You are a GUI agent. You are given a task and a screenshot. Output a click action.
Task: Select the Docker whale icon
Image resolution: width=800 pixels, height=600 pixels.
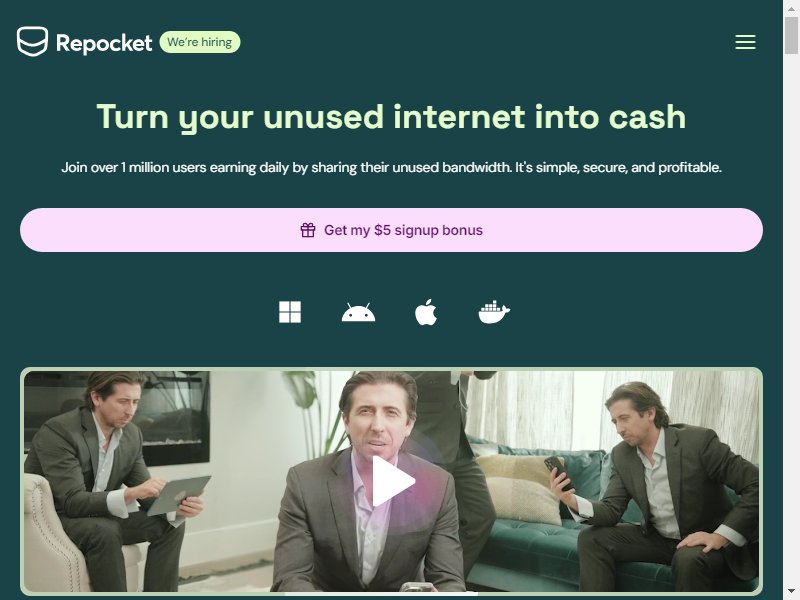tap(494, 312)
